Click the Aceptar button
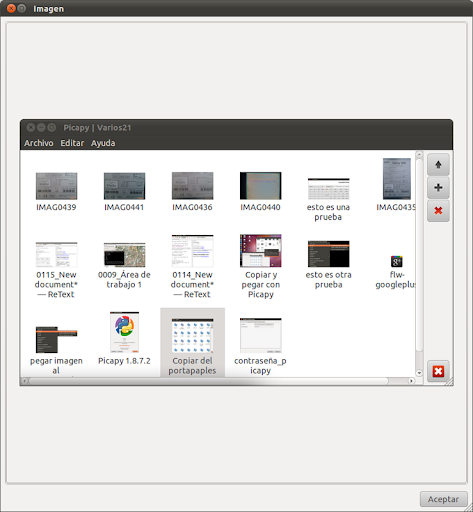This screenshot has width=473, height=512. tap(443, 499)
